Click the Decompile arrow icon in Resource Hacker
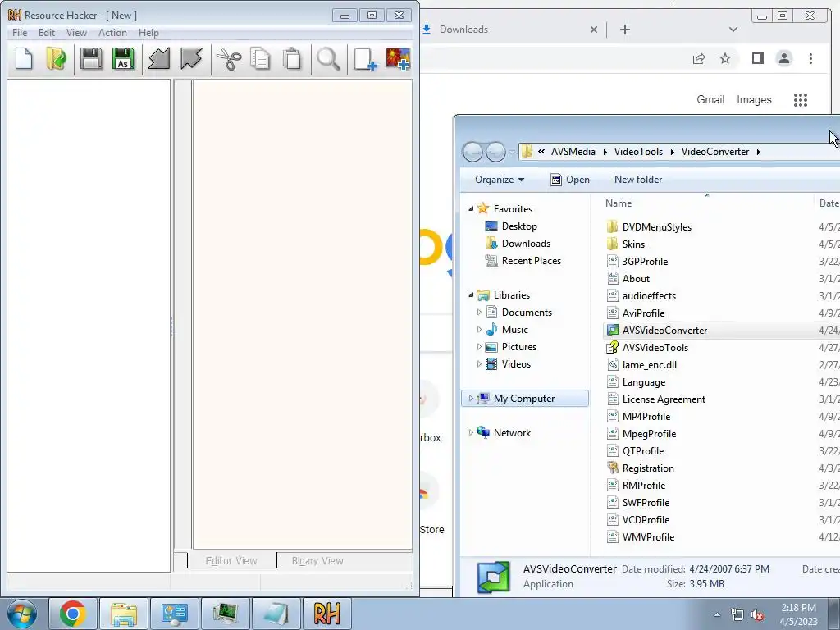Image resolution: width=840 pixels, height=630 pixels. pyautogui.click(x=191, y=58)
